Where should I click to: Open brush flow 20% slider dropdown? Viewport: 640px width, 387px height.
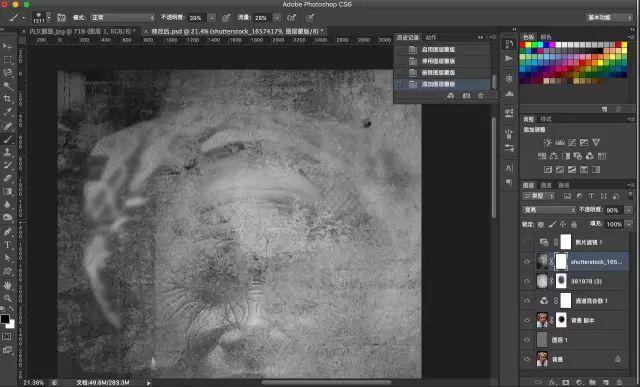(x=277, y=18)
